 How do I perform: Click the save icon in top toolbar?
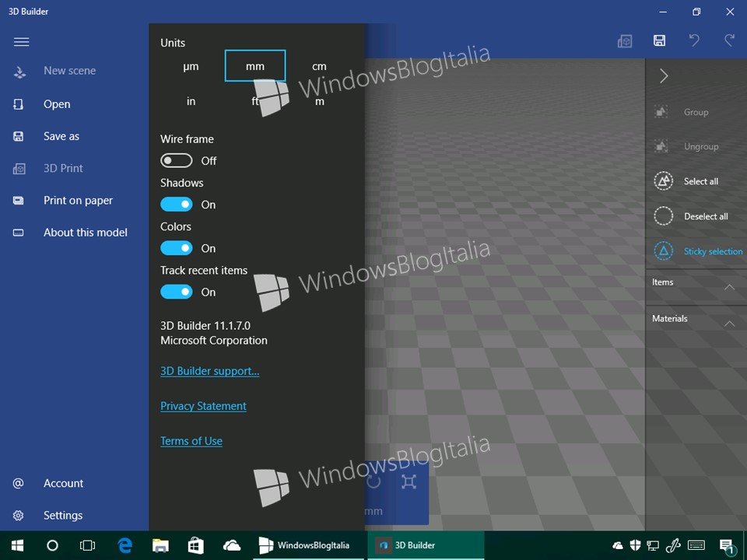point(659,40)
